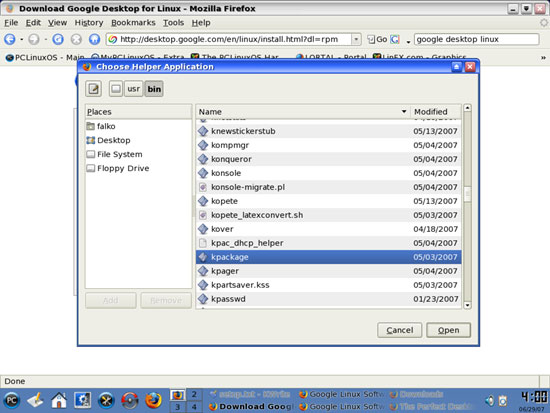Select File System in Places list
The image size is (550, 413).
coord(138,154)
